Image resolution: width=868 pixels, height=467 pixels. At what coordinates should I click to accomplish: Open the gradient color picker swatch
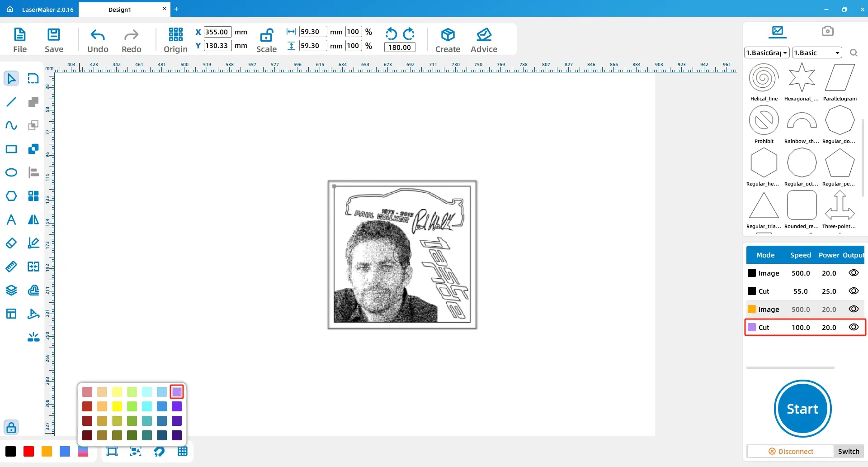(x=83, y=451)
